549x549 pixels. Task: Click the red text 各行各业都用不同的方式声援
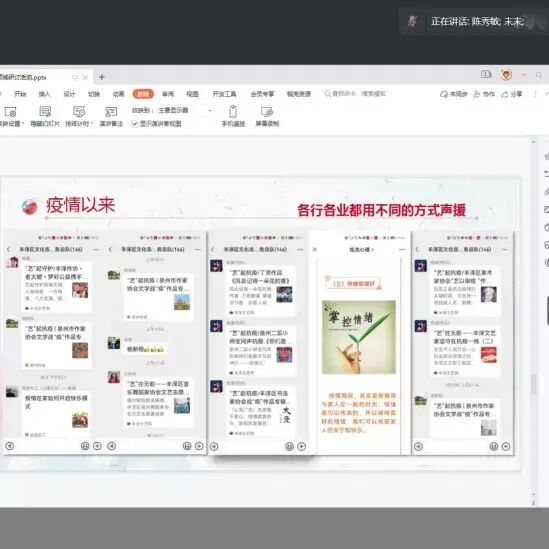pyautogui.click(x=381, y=210)
